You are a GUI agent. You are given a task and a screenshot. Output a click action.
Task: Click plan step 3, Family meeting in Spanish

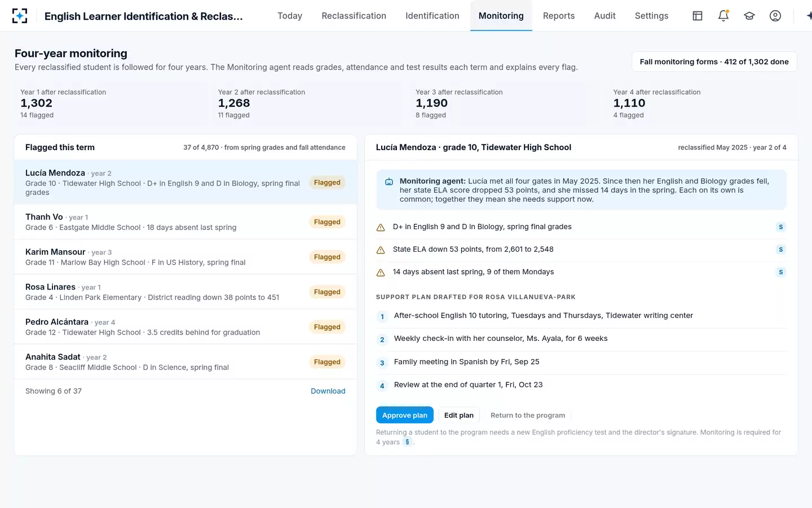tap(581, 362)
